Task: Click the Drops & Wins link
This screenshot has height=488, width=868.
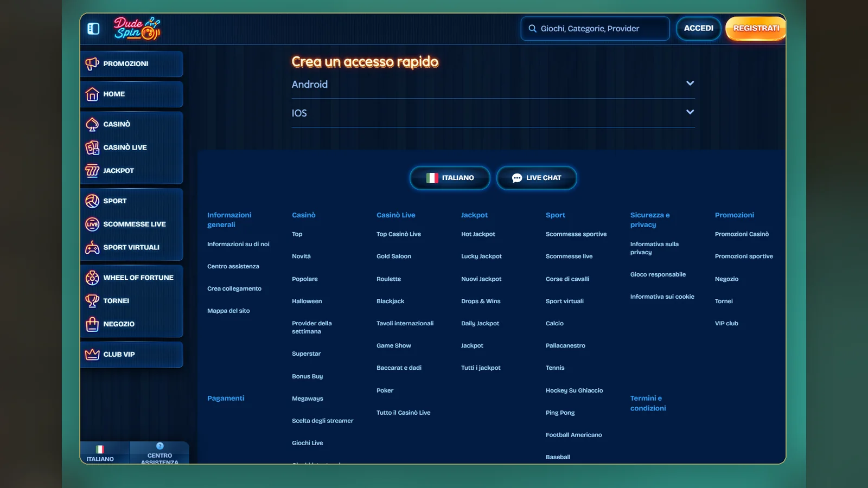Action: [481, 301]
